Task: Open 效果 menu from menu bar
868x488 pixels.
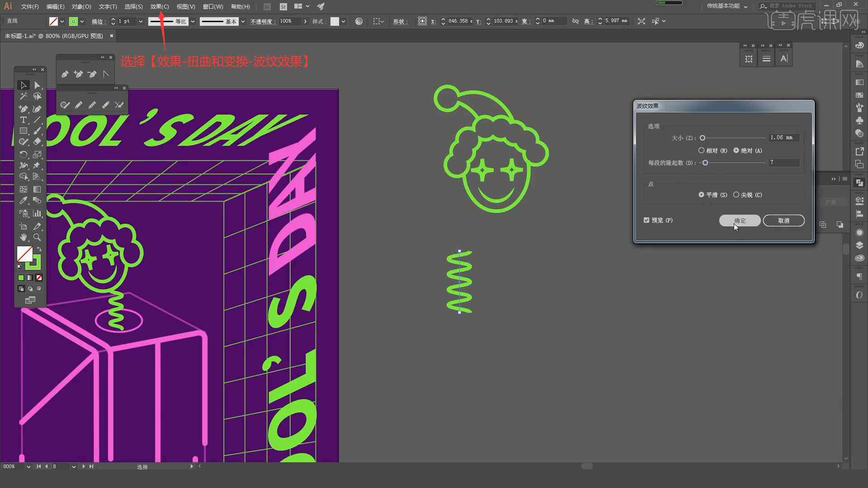Action: point(158,6)
